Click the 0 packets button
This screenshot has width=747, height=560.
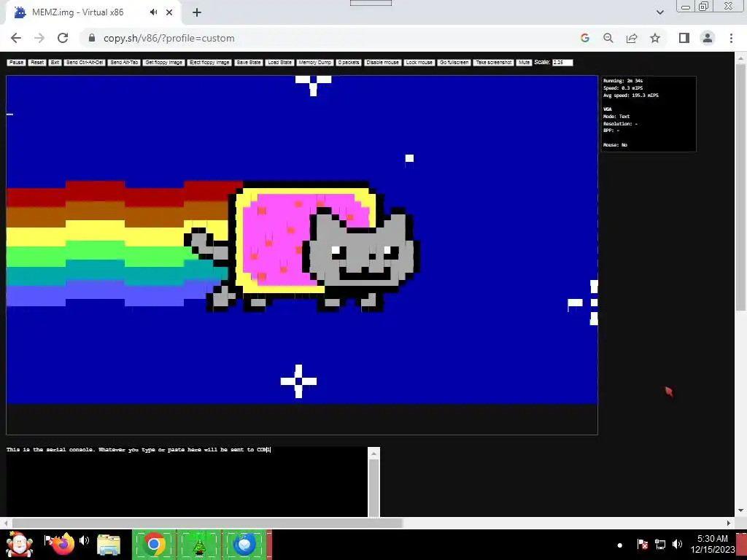click(349, 63)
